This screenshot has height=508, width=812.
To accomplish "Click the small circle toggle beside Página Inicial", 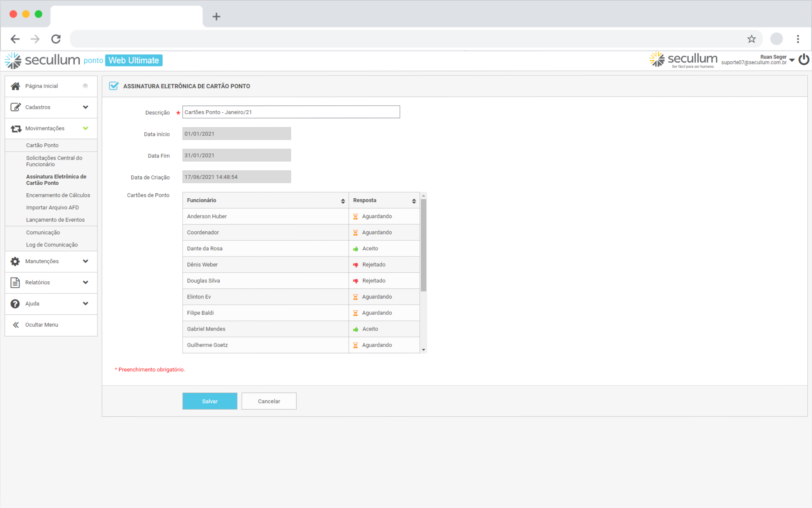I will 85,86.
